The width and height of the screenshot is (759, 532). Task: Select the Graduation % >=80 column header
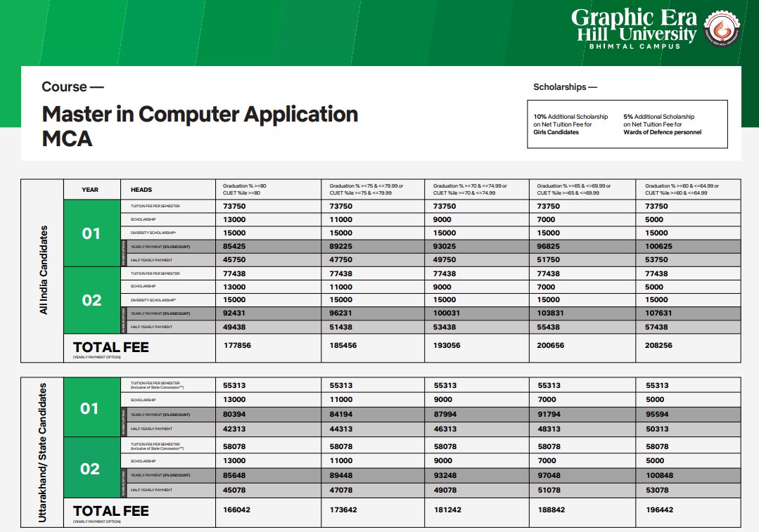tap(245, 189)
